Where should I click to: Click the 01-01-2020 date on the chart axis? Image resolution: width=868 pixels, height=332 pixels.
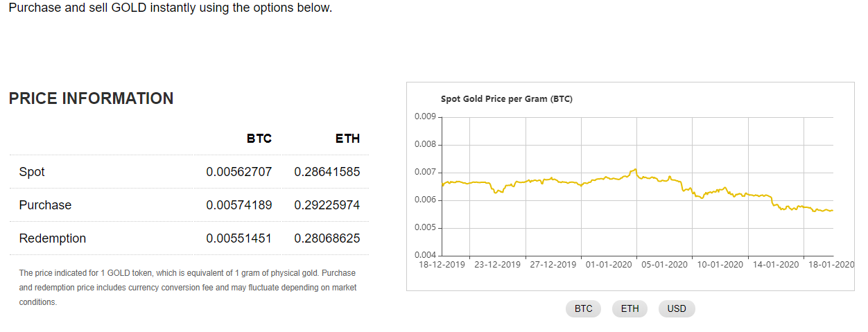coord(609,265)
